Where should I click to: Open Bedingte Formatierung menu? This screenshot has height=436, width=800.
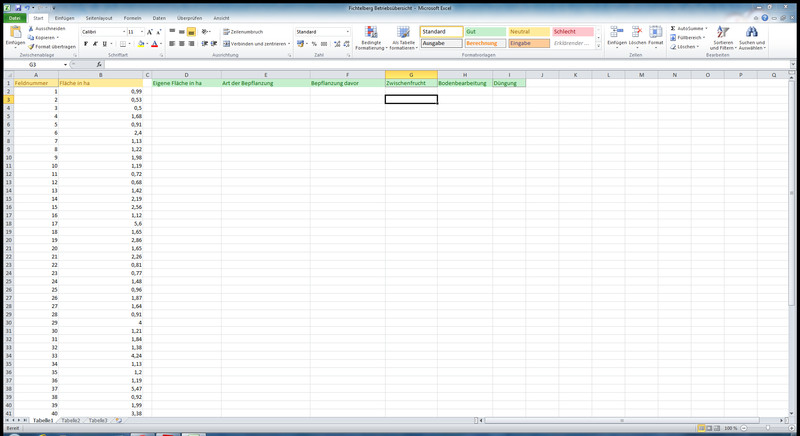(371, 38)
